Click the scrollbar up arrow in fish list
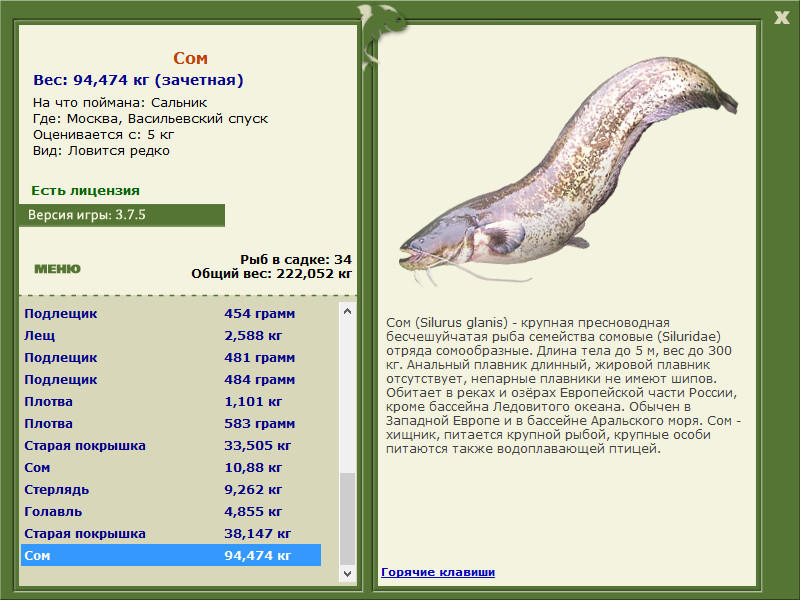The height and width of the screenshot is (600, 800). (347, 311)
